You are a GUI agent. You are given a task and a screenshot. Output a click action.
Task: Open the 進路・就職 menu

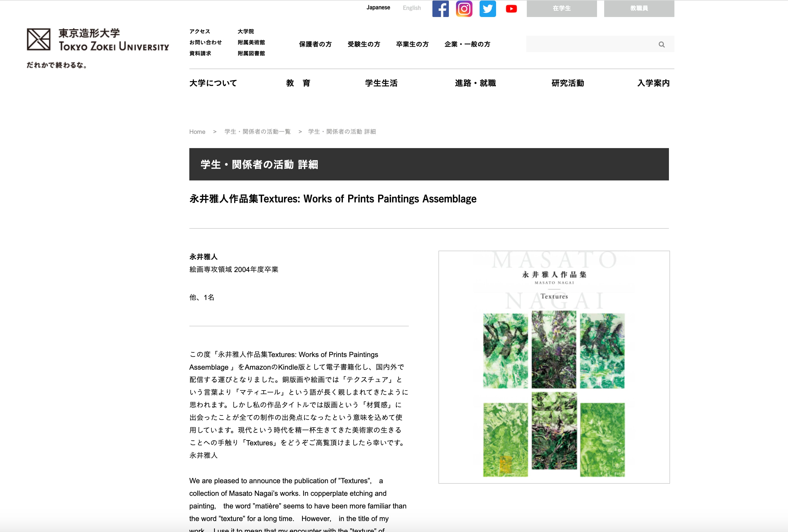(x=475, y=83)
